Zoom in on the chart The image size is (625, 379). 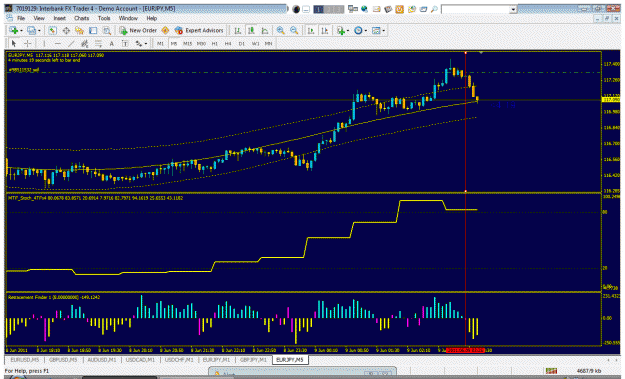coord(281,30)
